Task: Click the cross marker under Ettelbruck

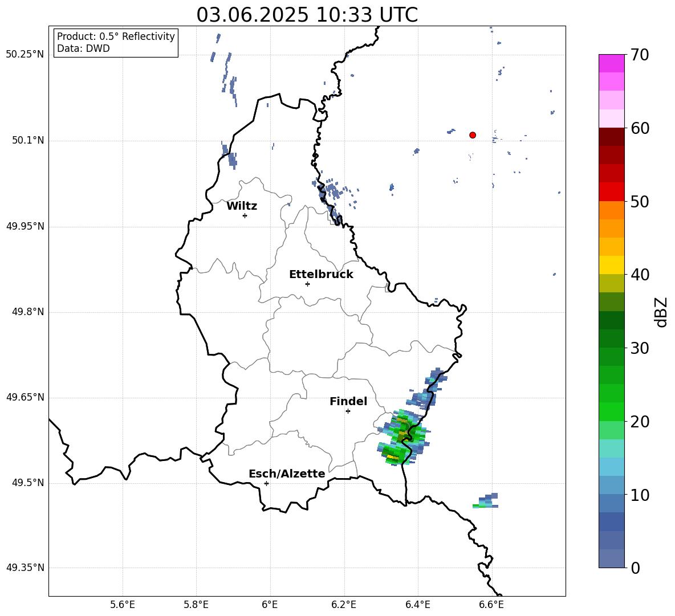Action: click(x=307, y=284)
